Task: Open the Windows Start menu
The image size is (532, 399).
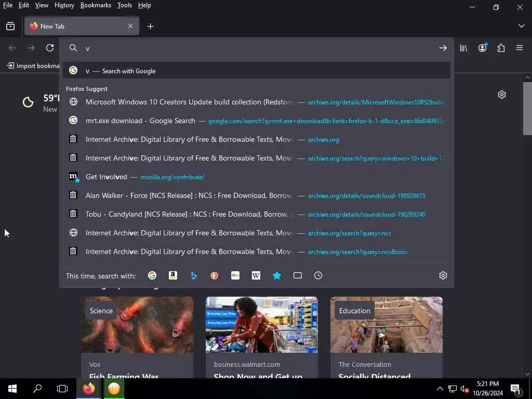Action: tap(12, 389)
